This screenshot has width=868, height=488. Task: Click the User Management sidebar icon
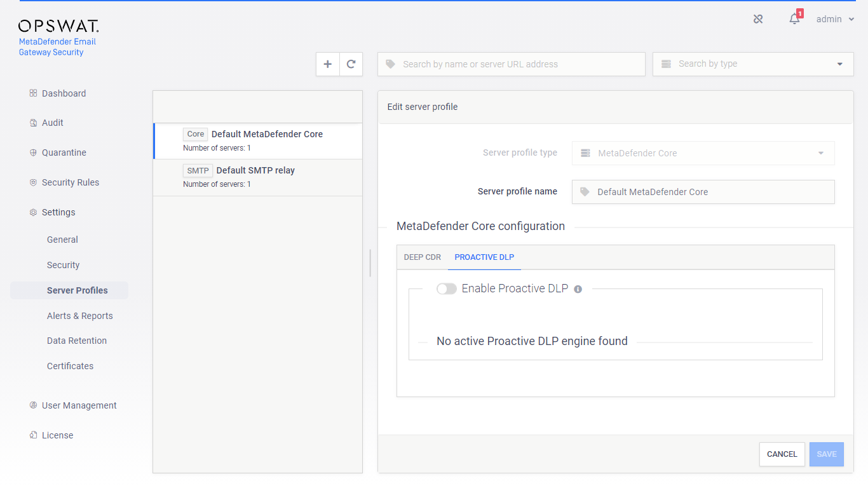coord(33,405)
